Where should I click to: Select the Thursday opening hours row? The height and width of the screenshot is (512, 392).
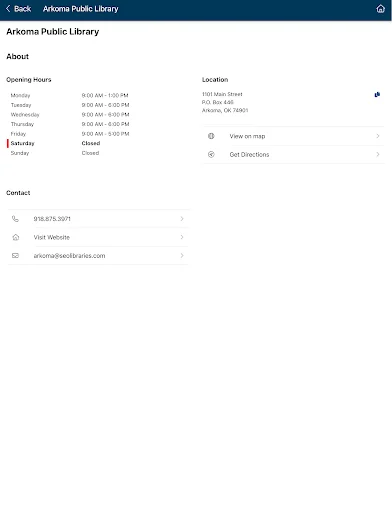click(x=69, y=124)
